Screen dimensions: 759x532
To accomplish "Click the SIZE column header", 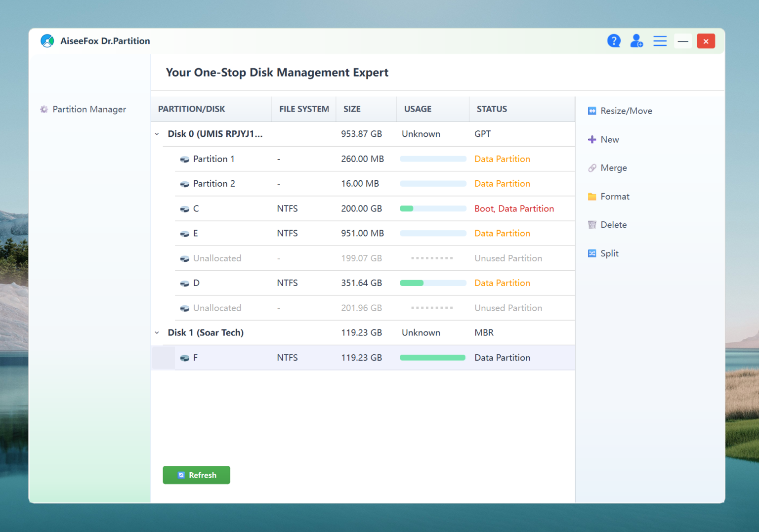I will coord(352,109).
